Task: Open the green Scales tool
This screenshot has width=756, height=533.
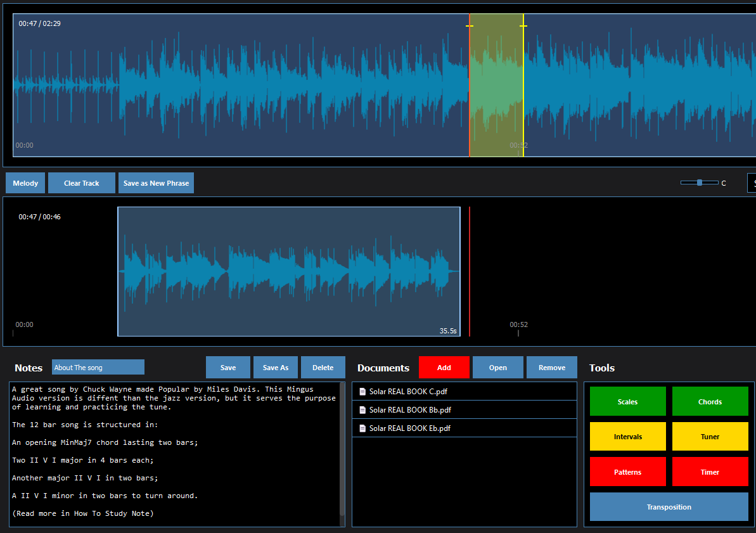Action: click(x=627, y=402)
